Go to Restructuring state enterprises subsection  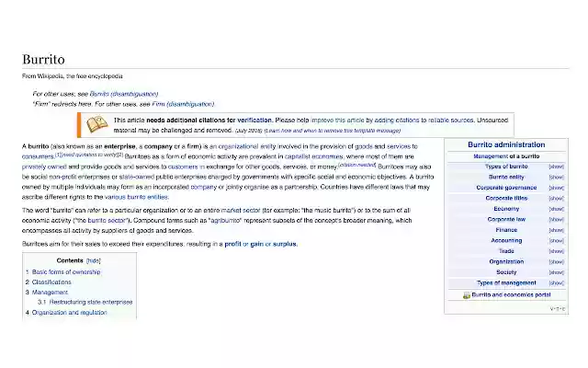pyautogui.click(x=91, y=302)
